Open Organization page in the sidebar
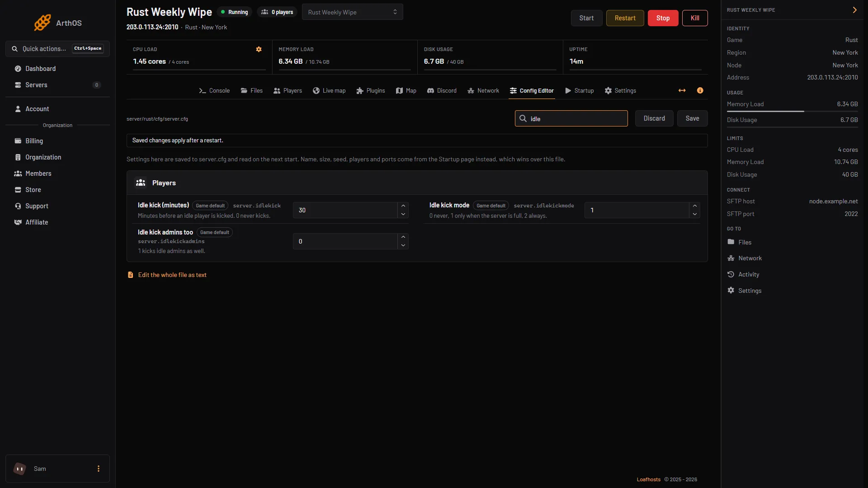 coord(57,157)
